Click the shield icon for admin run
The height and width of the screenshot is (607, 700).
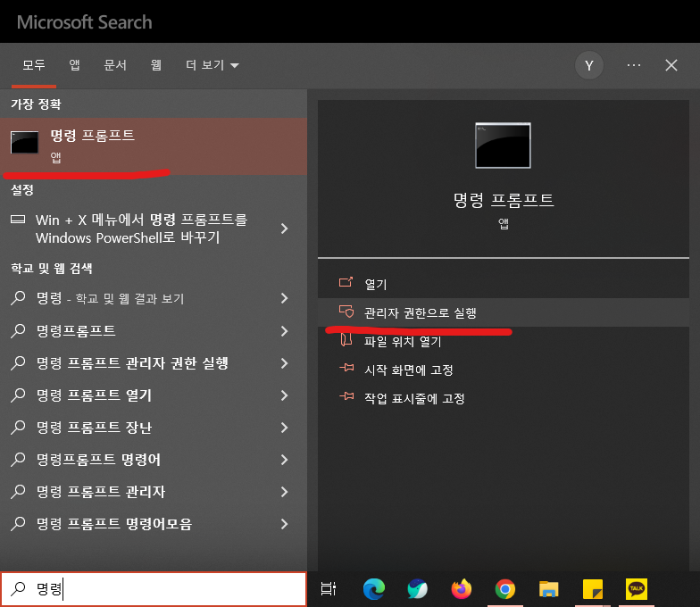[x=346, y=311]
